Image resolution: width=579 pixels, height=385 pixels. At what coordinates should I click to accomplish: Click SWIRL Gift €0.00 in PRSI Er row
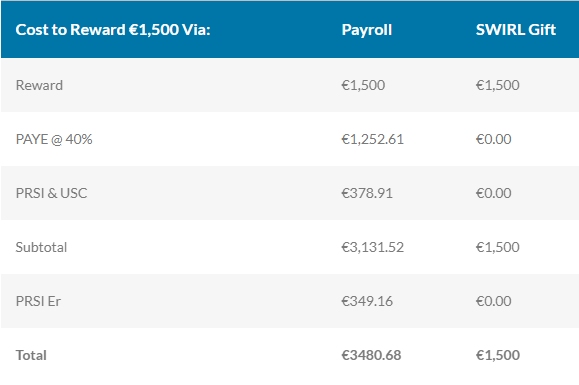coord(493,301)
